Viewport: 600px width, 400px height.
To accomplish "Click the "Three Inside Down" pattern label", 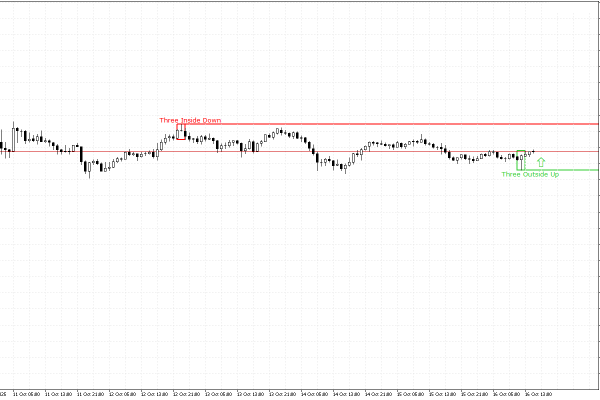I will pos(190,120).
